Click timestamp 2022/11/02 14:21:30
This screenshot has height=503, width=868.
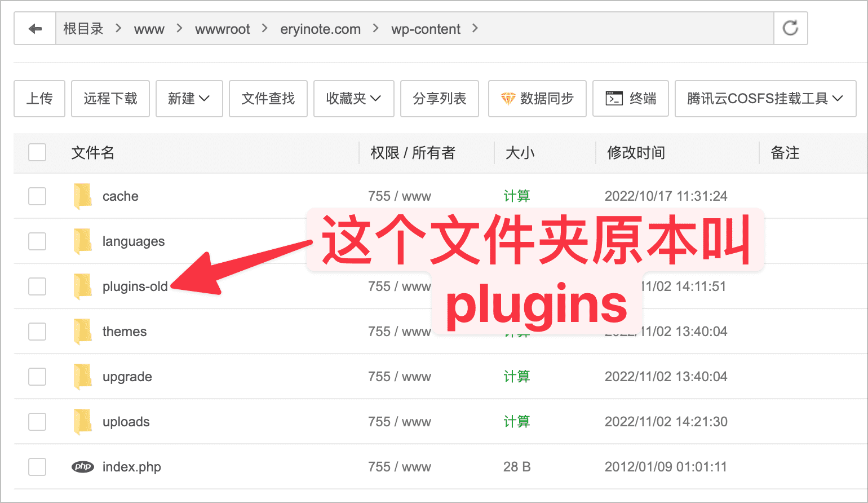[x=666, y=422]
